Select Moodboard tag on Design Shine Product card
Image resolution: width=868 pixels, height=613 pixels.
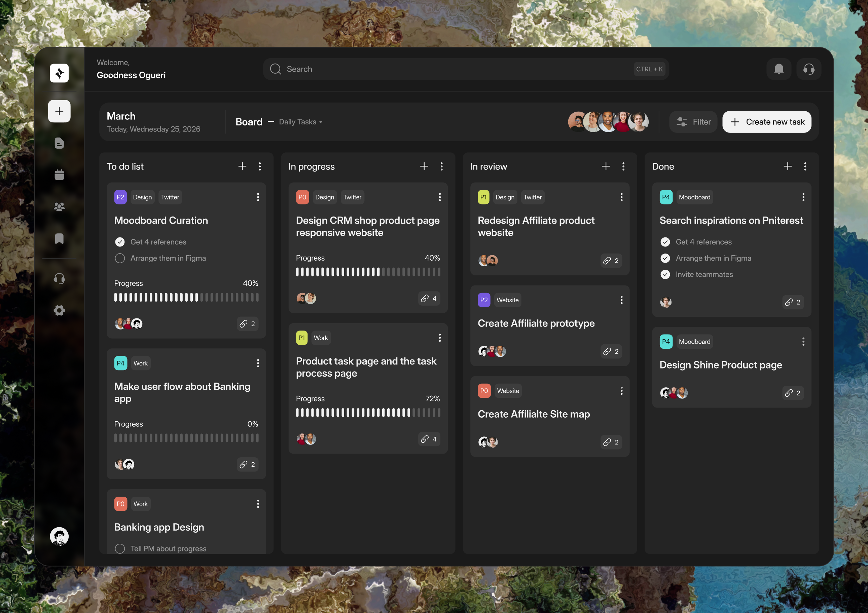pyautogui.click(x=694, y=342)
